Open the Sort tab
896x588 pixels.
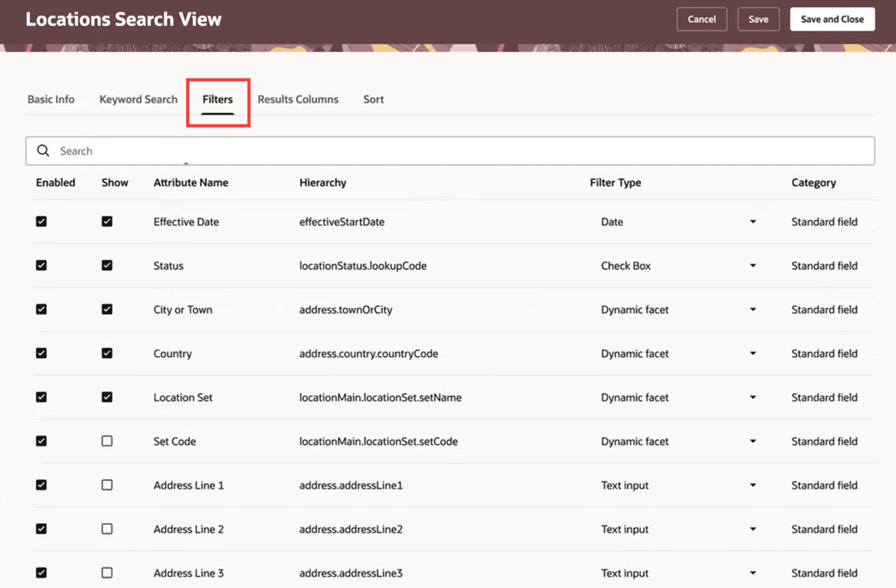(374, 99)
